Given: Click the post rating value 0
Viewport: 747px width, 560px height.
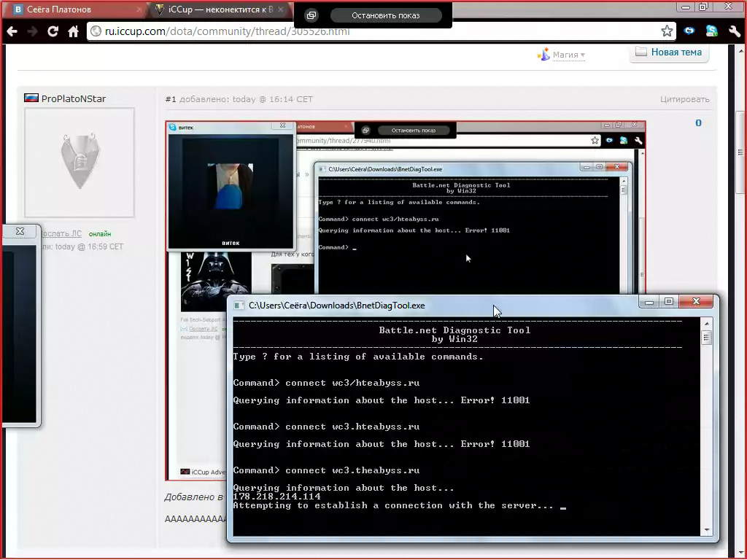Looking at the screenshot, I should click(698, 122).
